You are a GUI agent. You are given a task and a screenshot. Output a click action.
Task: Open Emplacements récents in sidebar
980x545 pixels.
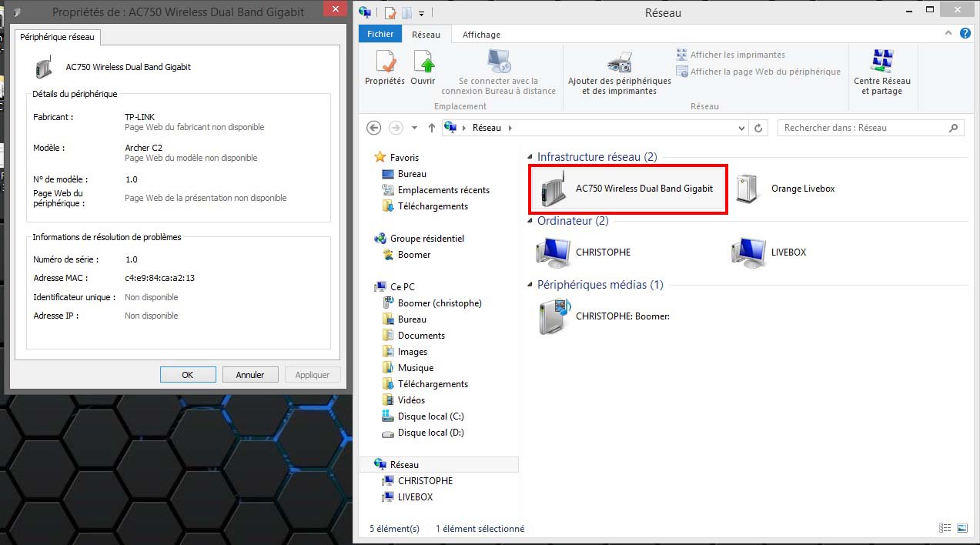pyautogui.click(x=436, y=190)
